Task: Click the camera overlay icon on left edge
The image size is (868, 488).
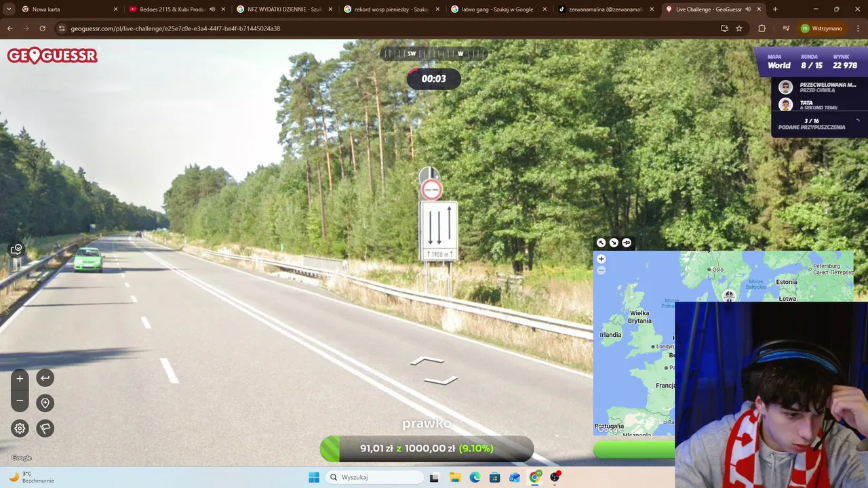Action: pyautogui.click(x=16, y=249)
